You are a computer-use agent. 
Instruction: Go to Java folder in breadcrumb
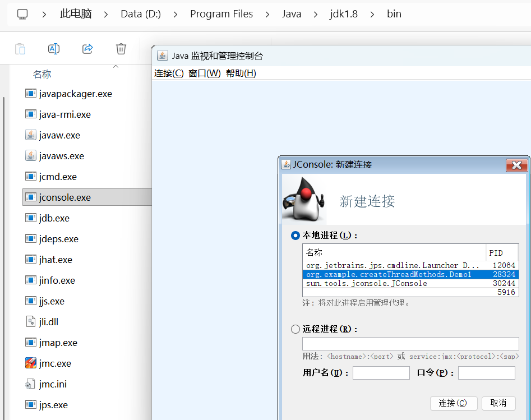click(x=292, y=14)
